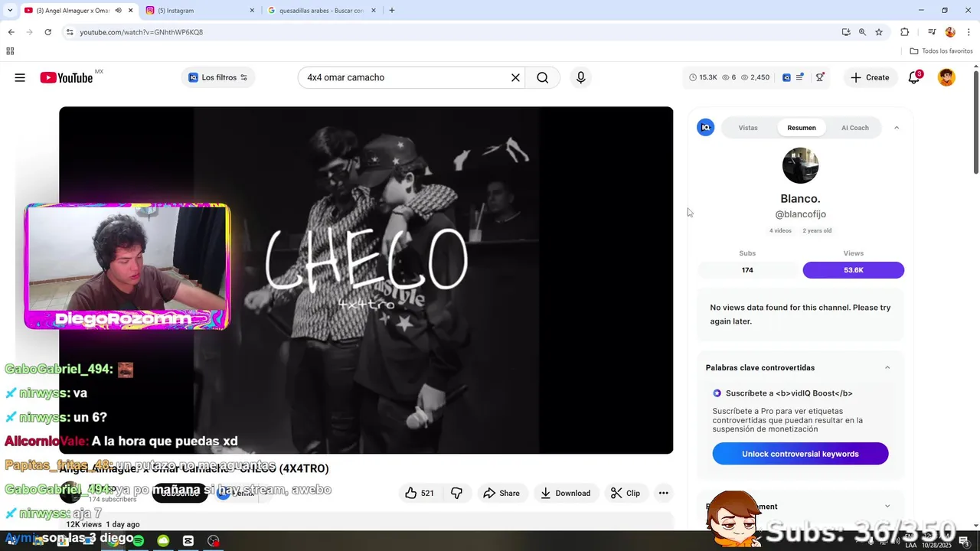980x551 pixels.
Task: Start voice search with the microphone
Action: (581, 77)
